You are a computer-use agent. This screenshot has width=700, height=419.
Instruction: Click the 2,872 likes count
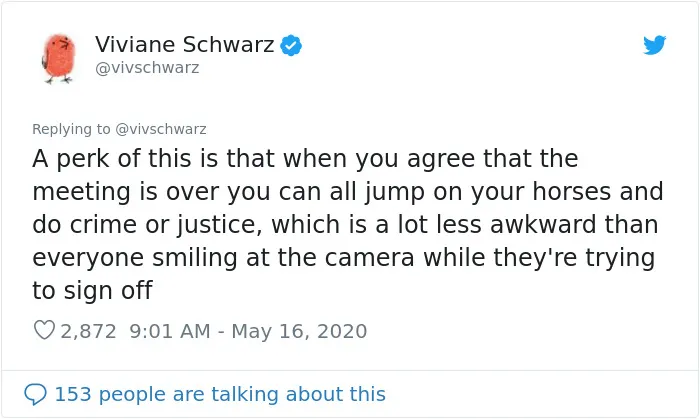pos(88,331)
